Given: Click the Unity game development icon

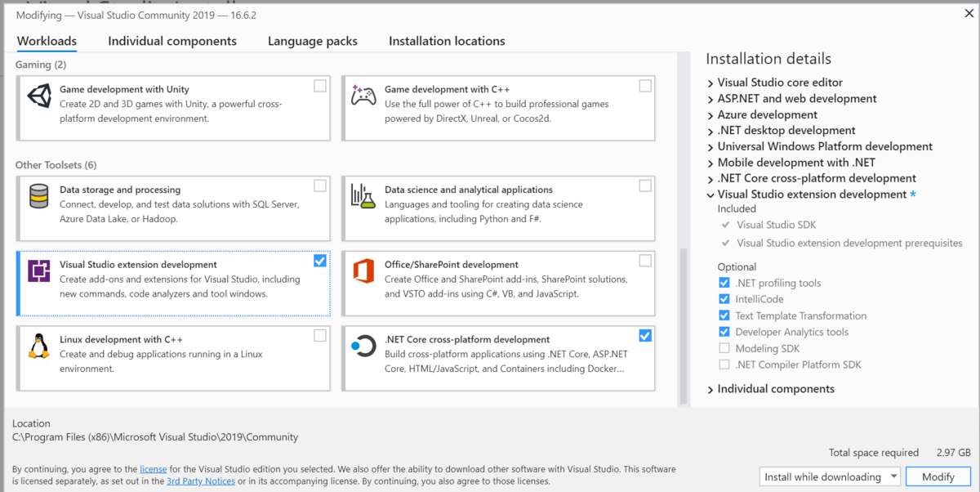Looking at the screenshot, I should [x=39, y=96].
